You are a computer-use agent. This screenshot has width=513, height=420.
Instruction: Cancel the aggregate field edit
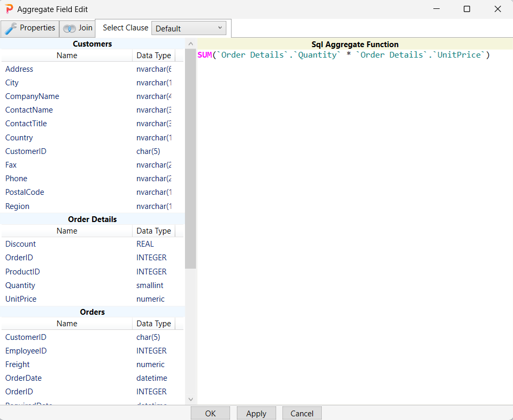pyautogui.click(x=302, y=414)
